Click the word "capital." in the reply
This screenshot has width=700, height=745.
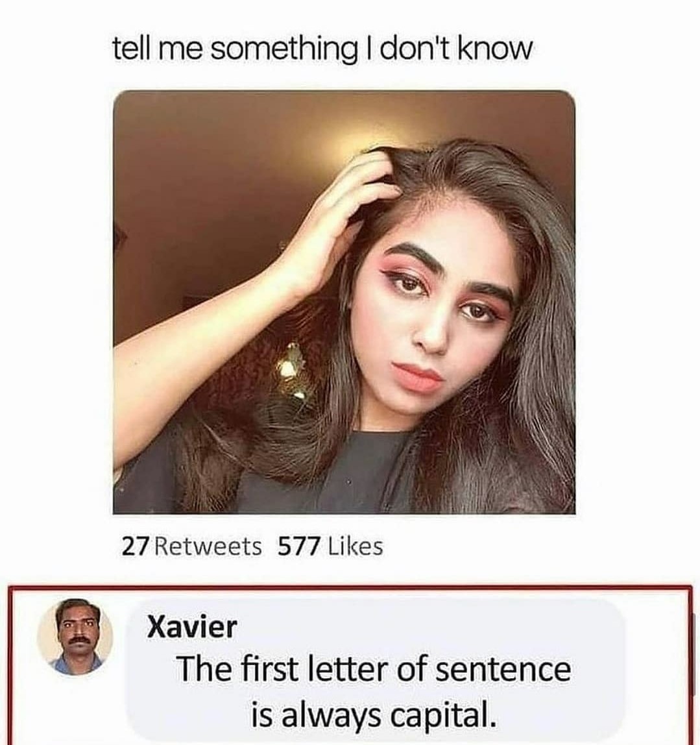[447, 715]
